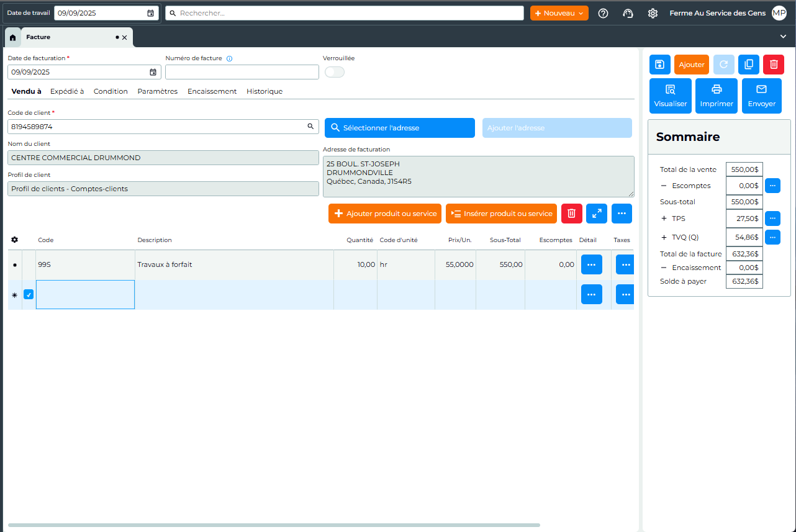The width and height of the screenshot is (796, 532).
Task: Open more options beside TVQ (Q)
Action: click(x=772, y=237)
